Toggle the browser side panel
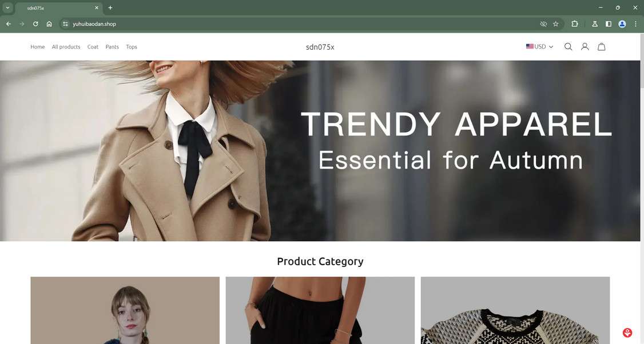This screenshot has height=344, width=644. [x=609, y=24]
